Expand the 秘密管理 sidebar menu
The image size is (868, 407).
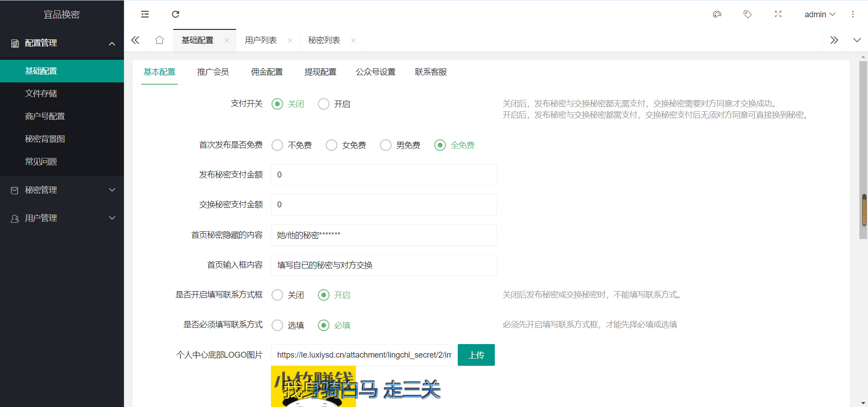[x=62, y=190]
